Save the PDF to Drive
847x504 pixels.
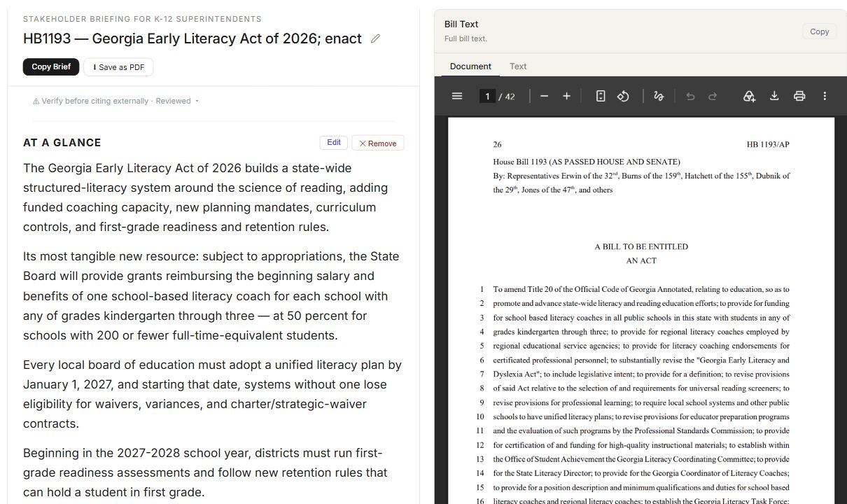[749, 96]
